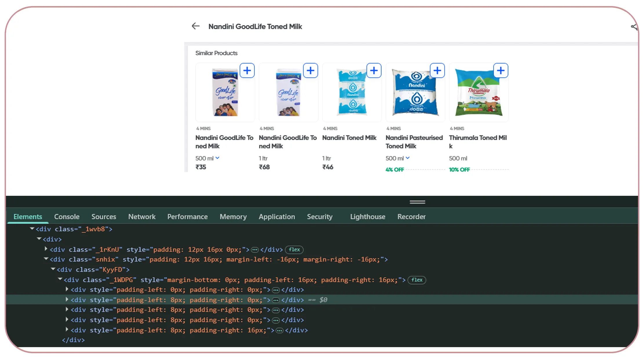Screen dimensions: 644x359
Task: Open the Security tab
Action: [x=320, y=217]
